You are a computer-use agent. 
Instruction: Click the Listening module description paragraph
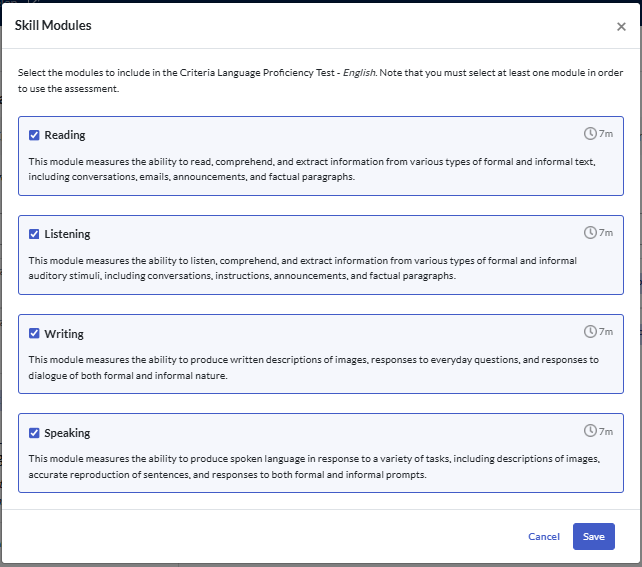click(302, 267)
